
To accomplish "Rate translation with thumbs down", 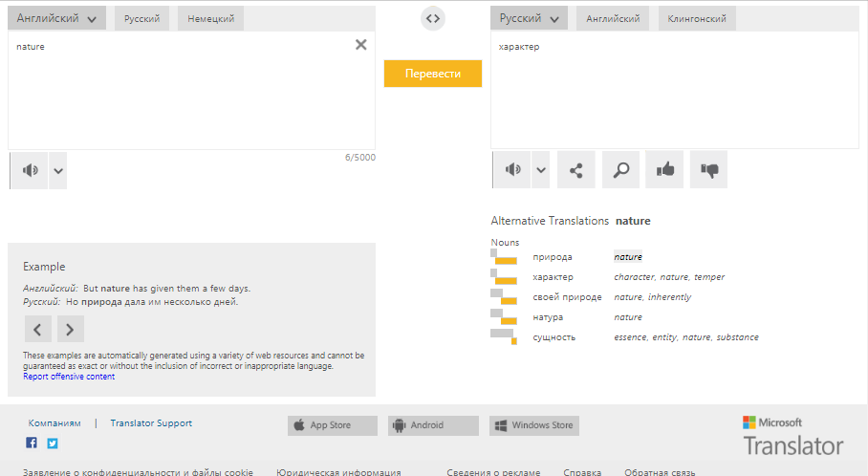I will pyautogui.click(x=708, y=169).
